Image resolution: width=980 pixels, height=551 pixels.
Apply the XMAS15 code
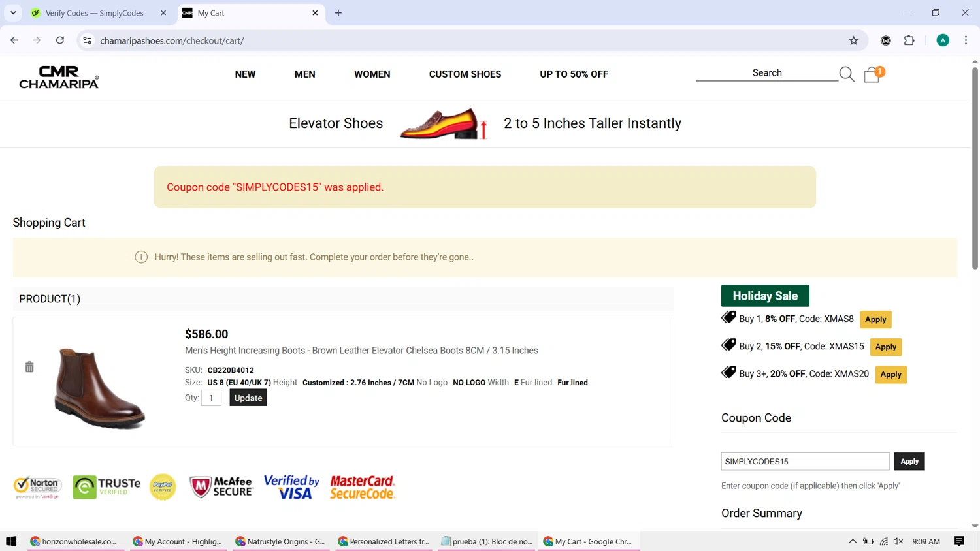click(x=886, y=347)
